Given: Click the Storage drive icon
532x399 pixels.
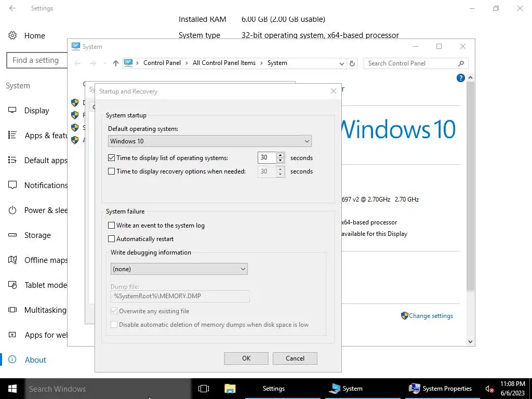Looking at the screenshot, I should (12, 235).
